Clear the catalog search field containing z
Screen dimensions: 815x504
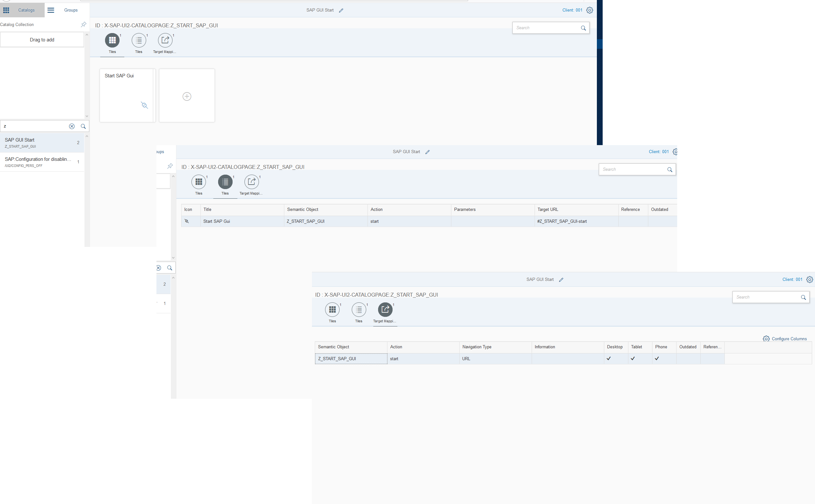[x=72, y=126]
